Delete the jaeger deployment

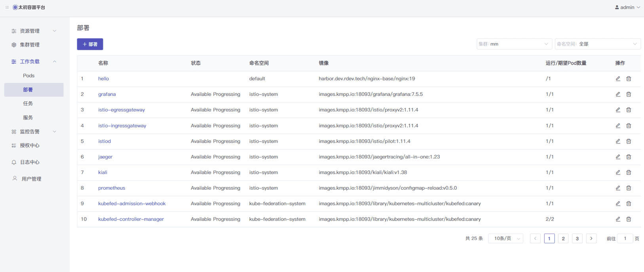pyautogui.click(x=629, y=157)
